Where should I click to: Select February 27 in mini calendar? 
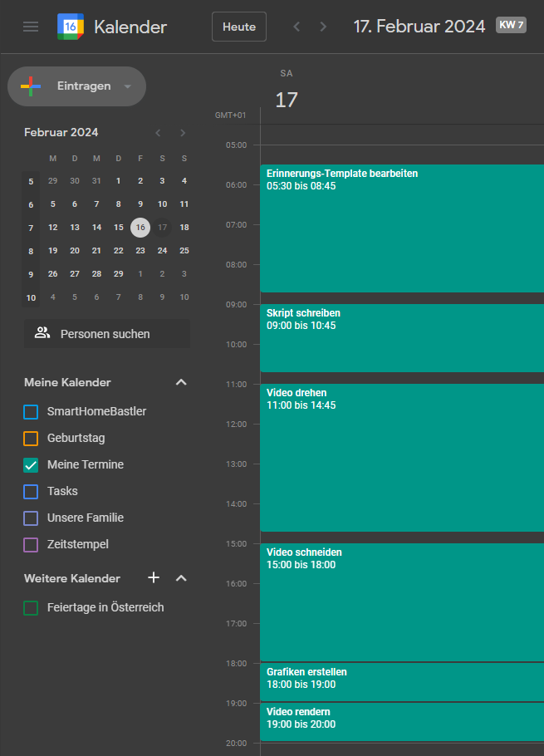[75, 273]
